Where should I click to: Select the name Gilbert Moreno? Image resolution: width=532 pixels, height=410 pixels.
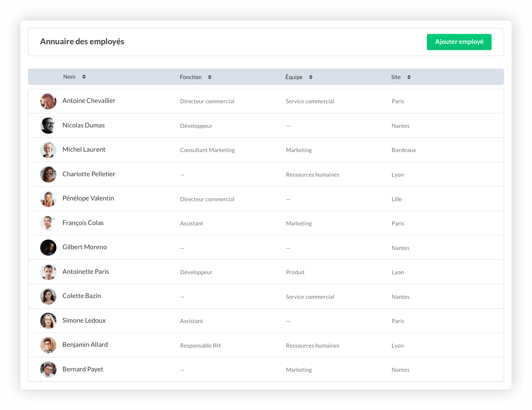coord(85,247)
